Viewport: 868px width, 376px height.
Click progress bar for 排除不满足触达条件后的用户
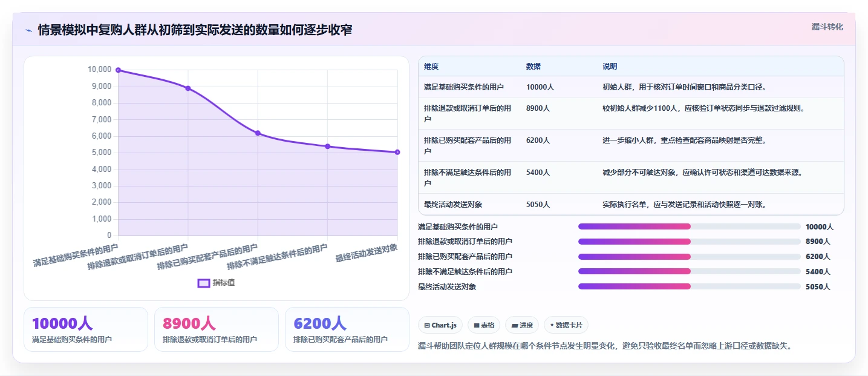(690, 271)
